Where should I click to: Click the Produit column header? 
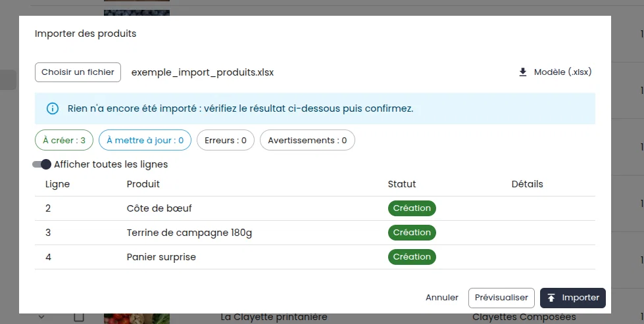coord(143,184)
